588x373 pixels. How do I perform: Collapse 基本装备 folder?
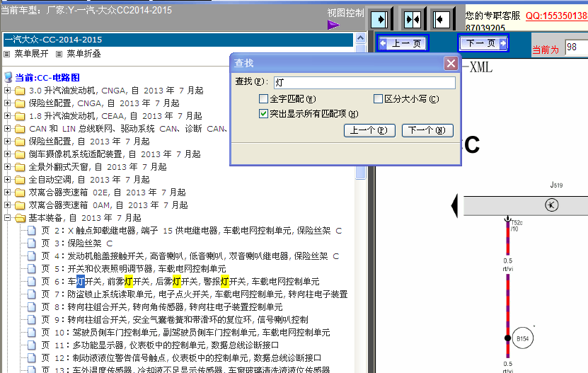click(7, 218)
